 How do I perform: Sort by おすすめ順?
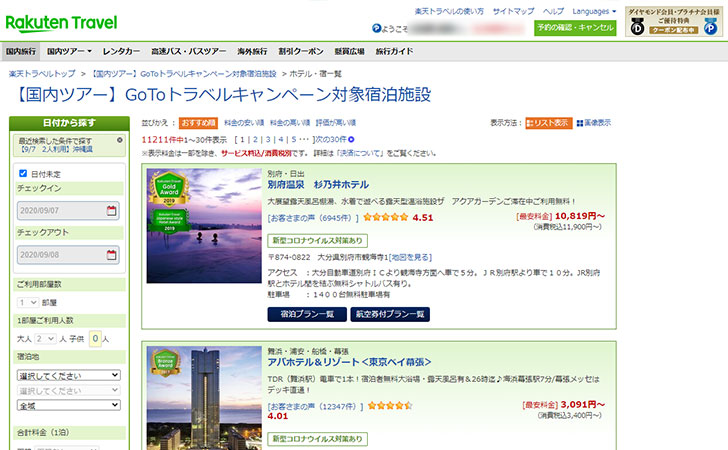[198, 123]
